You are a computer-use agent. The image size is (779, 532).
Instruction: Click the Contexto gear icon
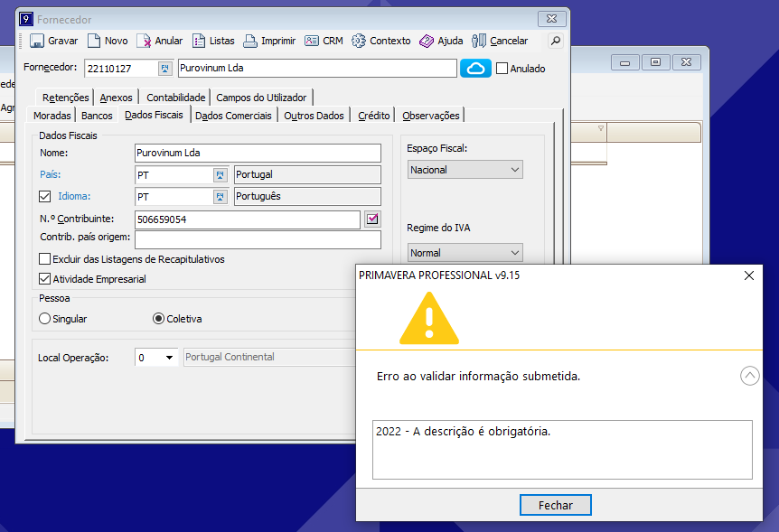coord(359,42)
